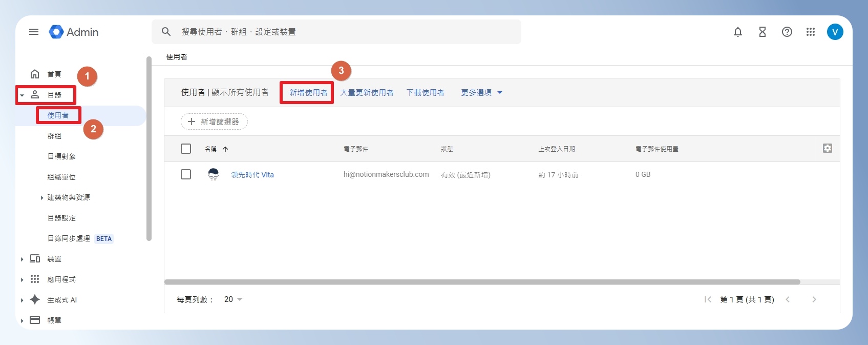Click the 名稱 column header
The image size is (868, 345).
[210, 149]
